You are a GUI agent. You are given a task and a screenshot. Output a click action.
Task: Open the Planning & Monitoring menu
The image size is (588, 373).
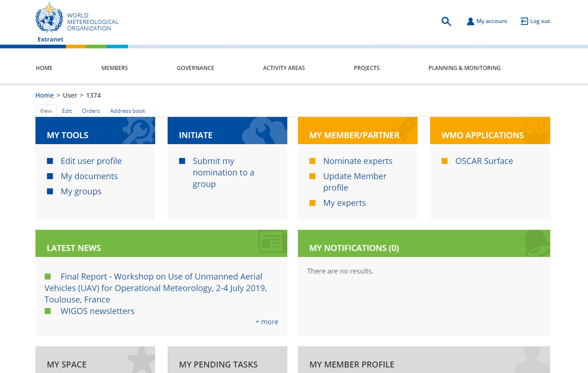pyautogui.click(x=464, y=68)
